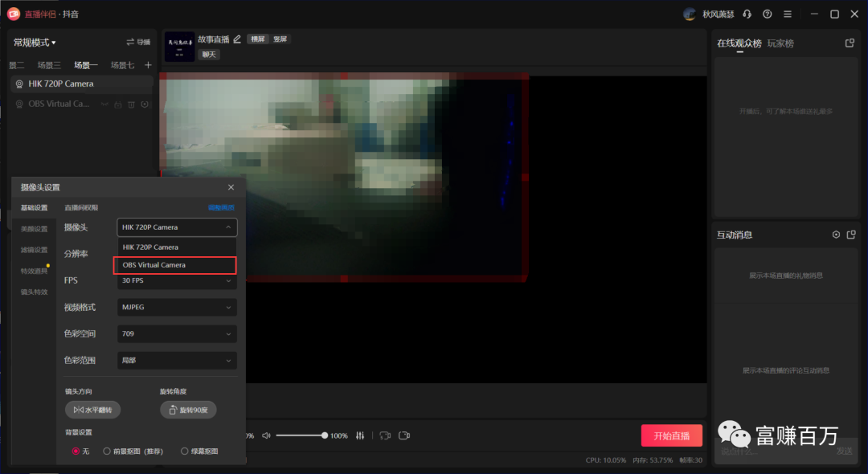Select 前景抠图 (推荐) background option
The image size is (868, 474).
tap(107, 452)
